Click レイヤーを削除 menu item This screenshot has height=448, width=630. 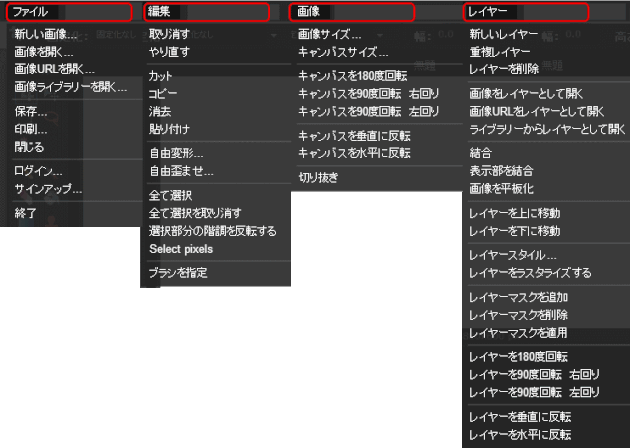pos(504,69)
